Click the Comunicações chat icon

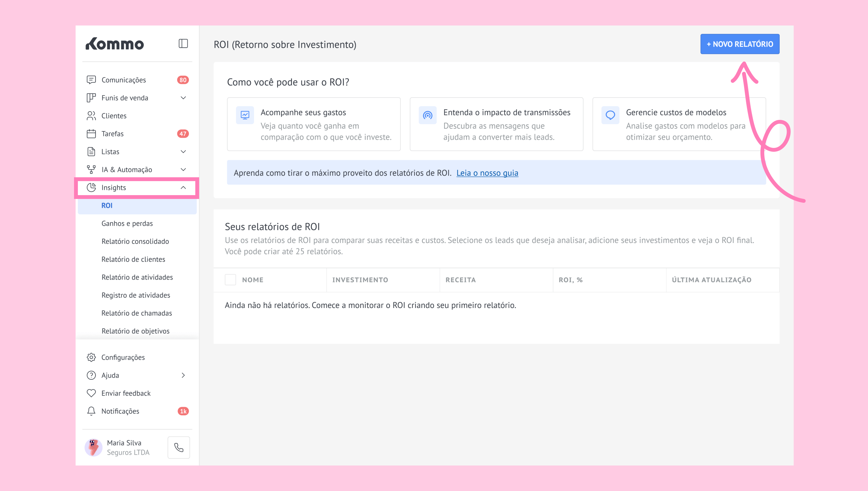click(x=91, y=80)
